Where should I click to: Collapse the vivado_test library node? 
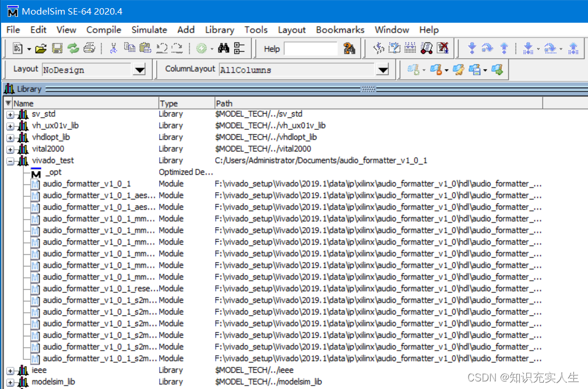pyautogui.click(x=10, y=161)
